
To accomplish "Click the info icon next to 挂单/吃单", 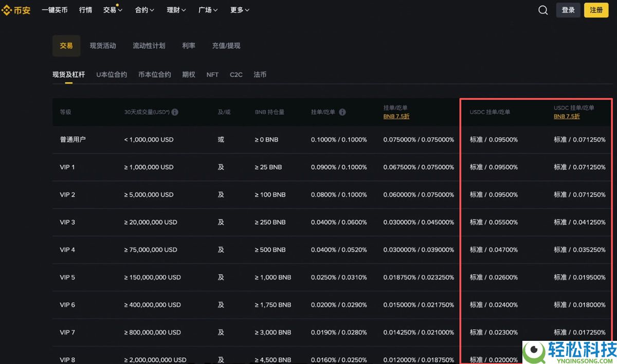I will point(342,112).
